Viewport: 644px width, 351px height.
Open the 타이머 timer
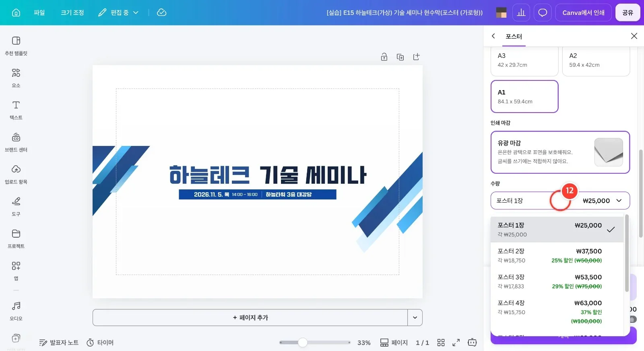pyautogui.click(x=100, y=343)
